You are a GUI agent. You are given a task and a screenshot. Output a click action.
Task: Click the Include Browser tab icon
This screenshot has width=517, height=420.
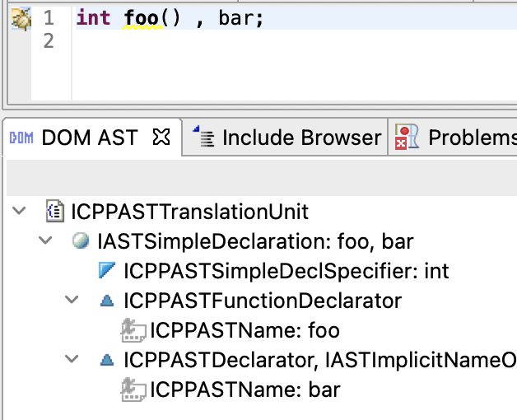pyautogui.click(x=203, y=138)
